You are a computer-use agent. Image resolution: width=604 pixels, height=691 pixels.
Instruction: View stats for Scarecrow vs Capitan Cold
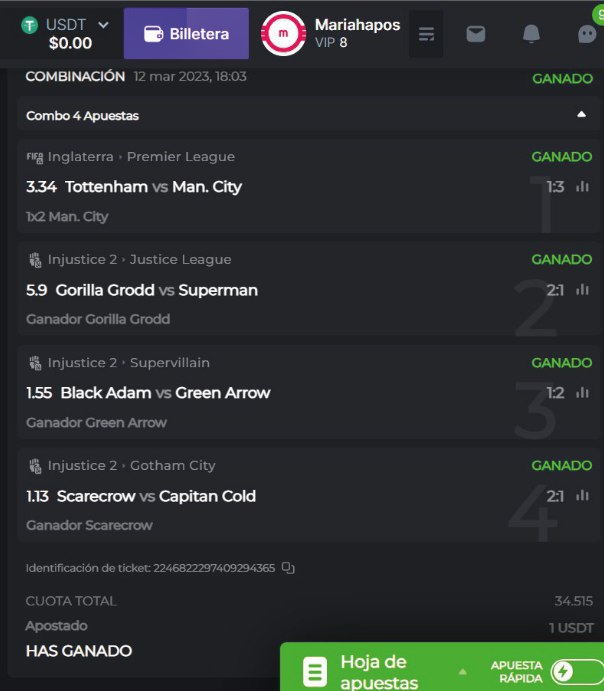[x=583, y=496]
